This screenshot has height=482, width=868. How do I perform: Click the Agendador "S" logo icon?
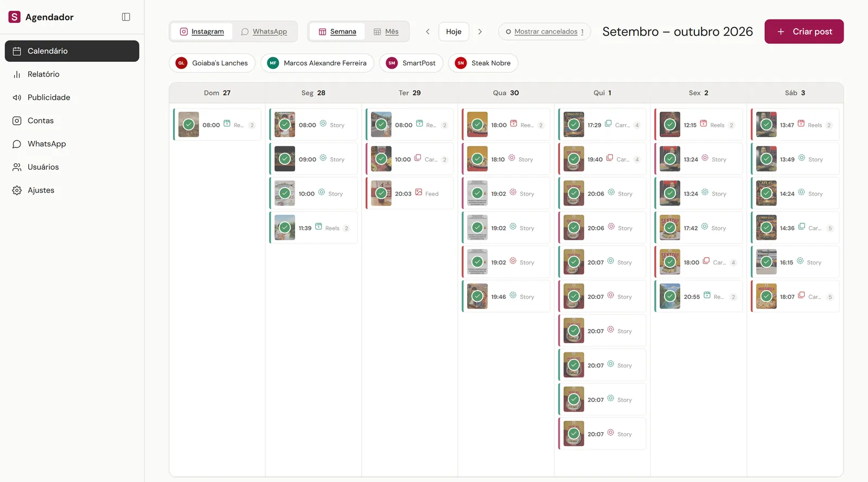(15, 17)
